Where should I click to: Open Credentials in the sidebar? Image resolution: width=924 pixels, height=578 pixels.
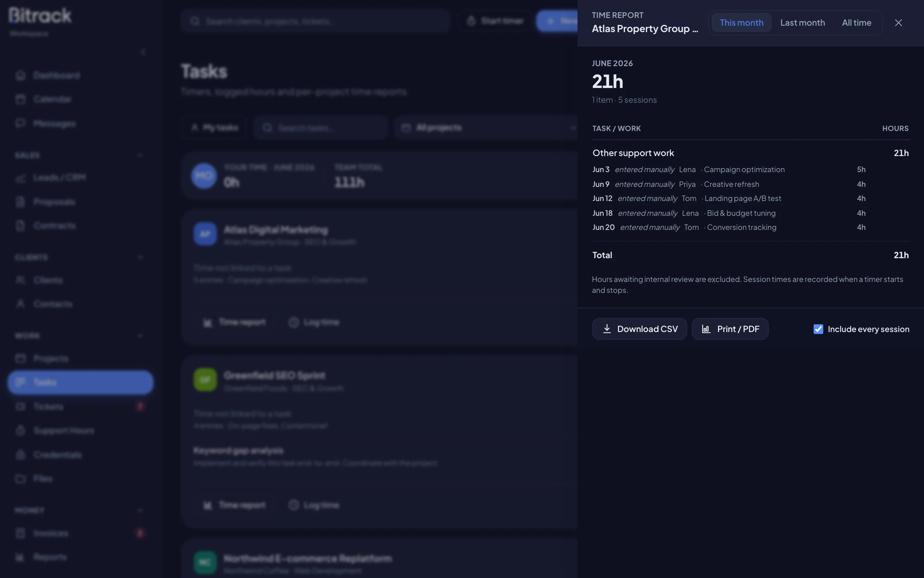tap(80, 455)
